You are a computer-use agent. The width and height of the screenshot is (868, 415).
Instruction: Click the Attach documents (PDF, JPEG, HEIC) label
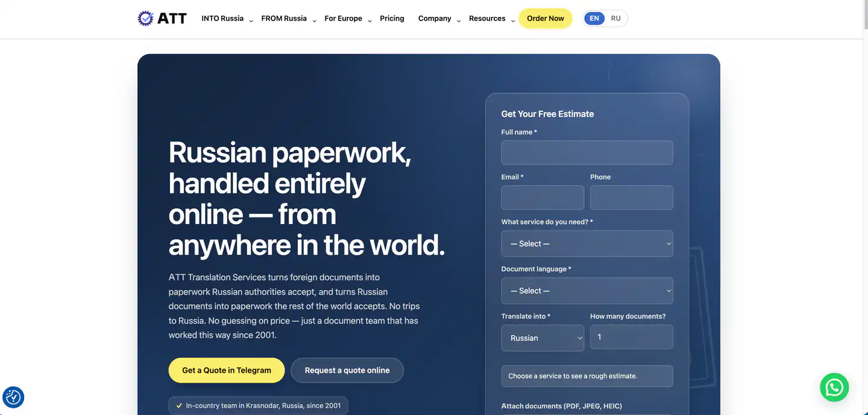pos(562,406)
